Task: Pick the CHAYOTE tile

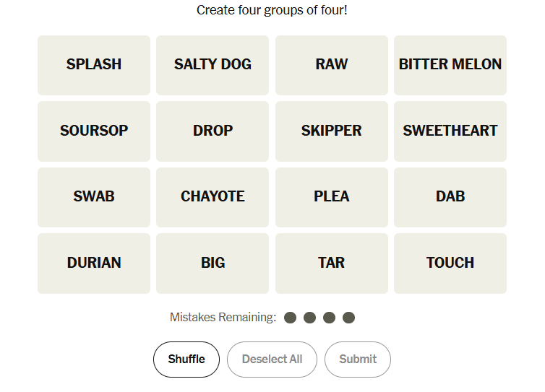Action: pyautogui.click(x=213, y=197)
